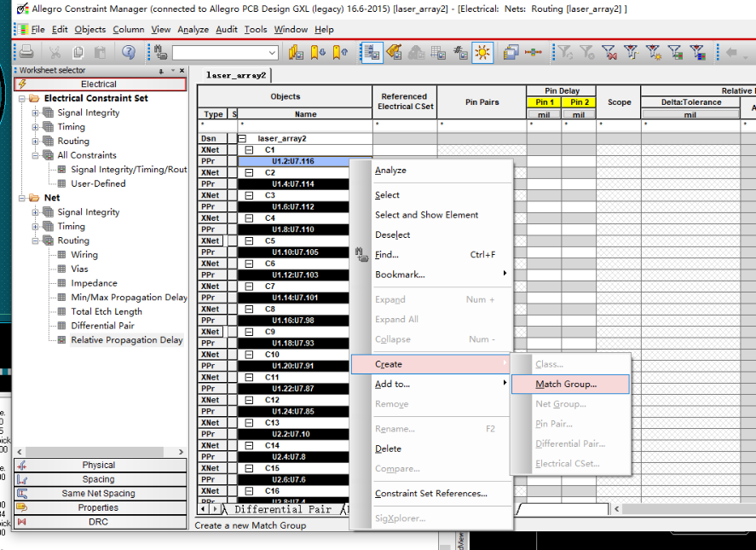Click worksheet selector scrollbar right arrow
Viewport: 756px width, 550px height.
pyautogui.click(x=181, y=452)
